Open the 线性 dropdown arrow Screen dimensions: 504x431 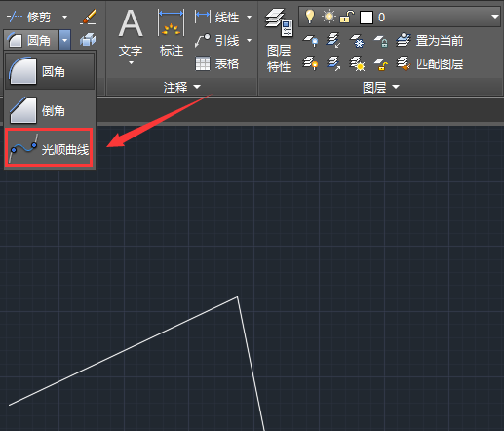click(x=249, y=17)
